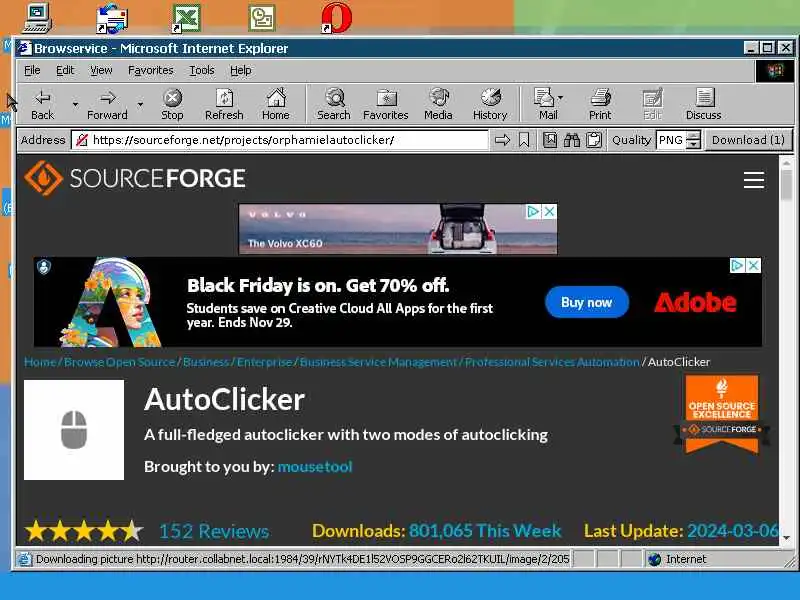Open the Search pane
Image resolution: width=800 pixels, height=600 pixels.
tap(334, 105)
